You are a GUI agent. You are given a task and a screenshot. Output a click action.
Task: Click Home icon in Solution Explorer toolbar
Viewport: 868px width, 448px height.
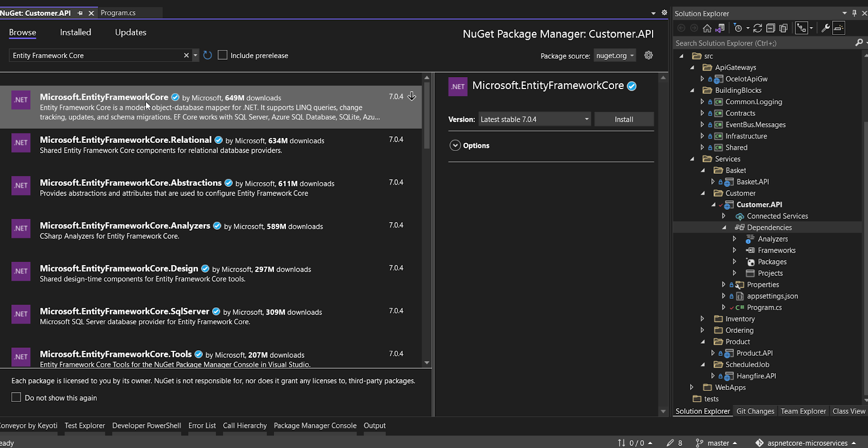[707, 28]
